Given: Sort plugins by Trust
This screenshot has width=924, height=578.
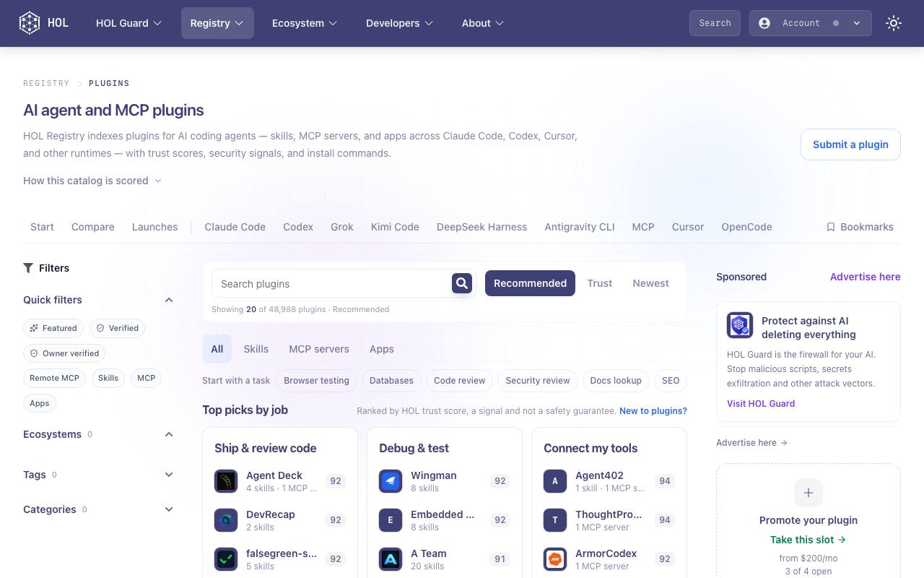Looking at the screenshot, I should (600, 283).
